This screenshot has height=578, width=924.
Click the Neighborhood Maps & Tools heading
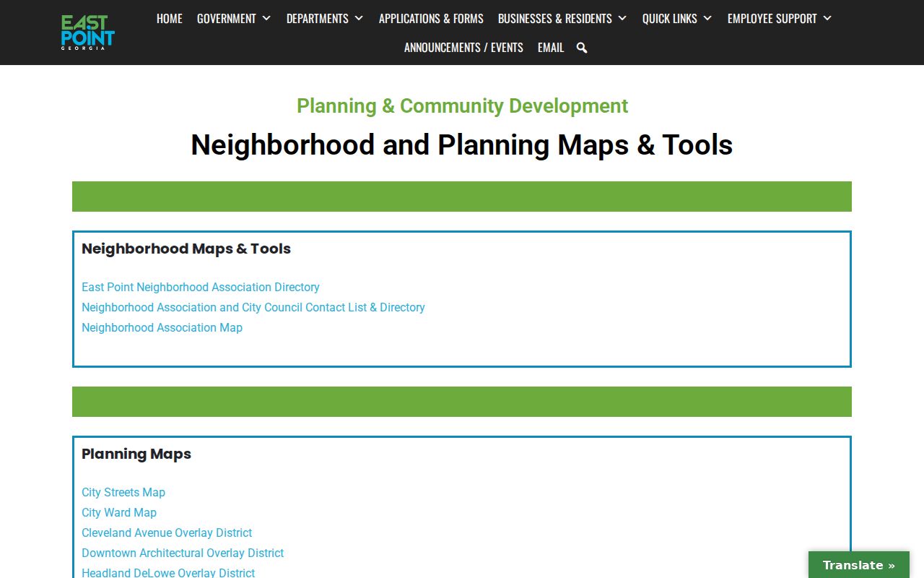[186, 249]
